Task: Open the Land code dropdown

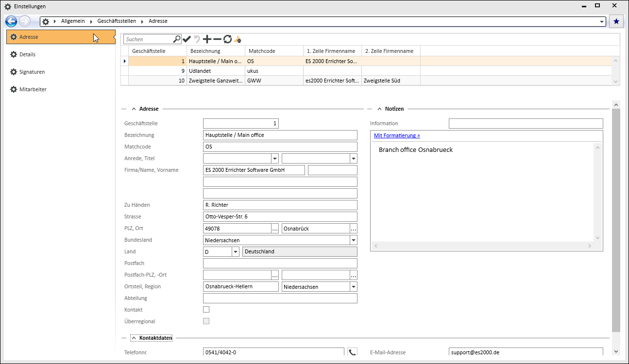Action: (x=235, y=251)
